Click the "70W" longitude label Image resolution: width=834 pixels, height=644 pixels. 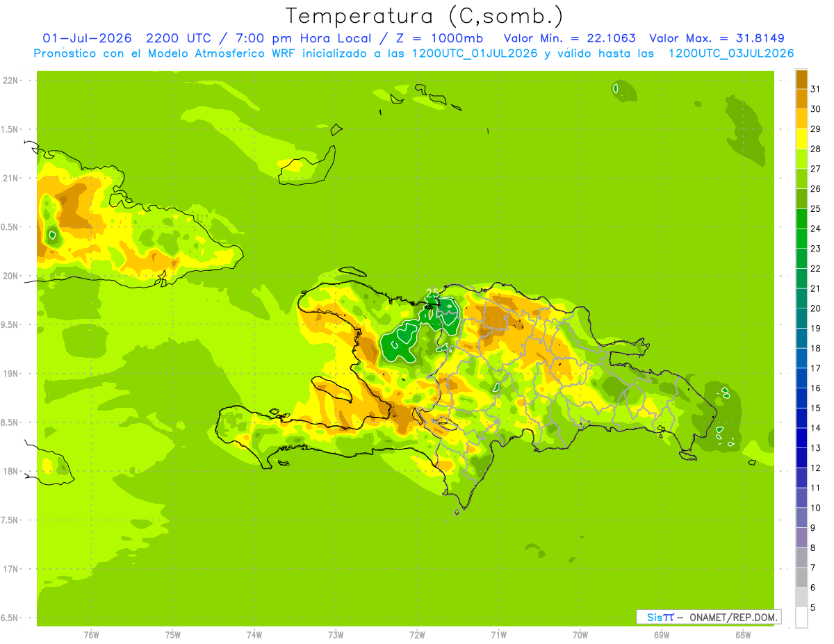pyautogui.click(x=580, y=635)
